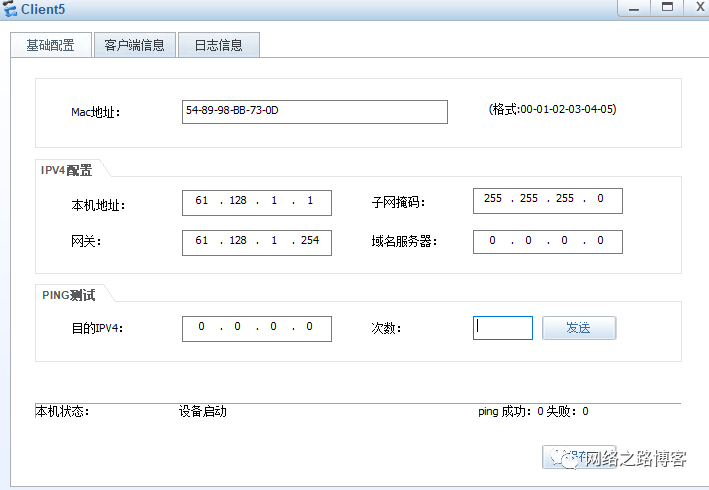Switch to the 基础配置 tab
Image resolution: width=709 pixels, height=490 pixels.
coord(51,45)
